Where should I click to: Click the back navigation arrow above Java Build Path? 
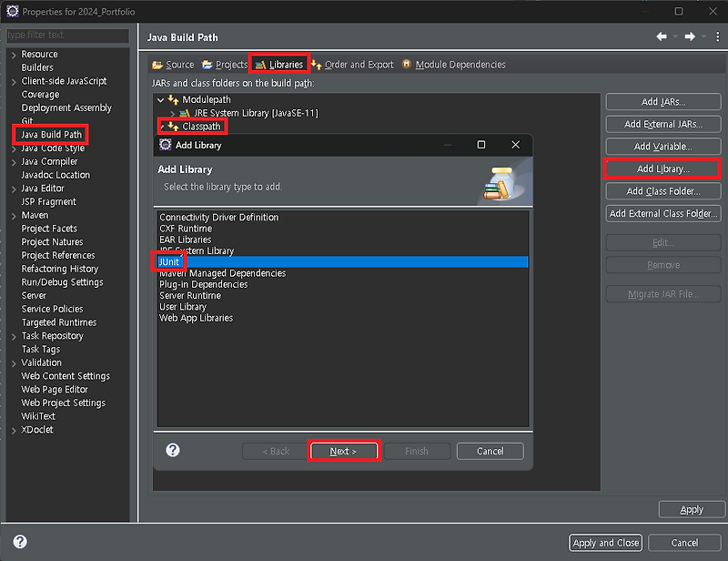click(x=662, y=35)
